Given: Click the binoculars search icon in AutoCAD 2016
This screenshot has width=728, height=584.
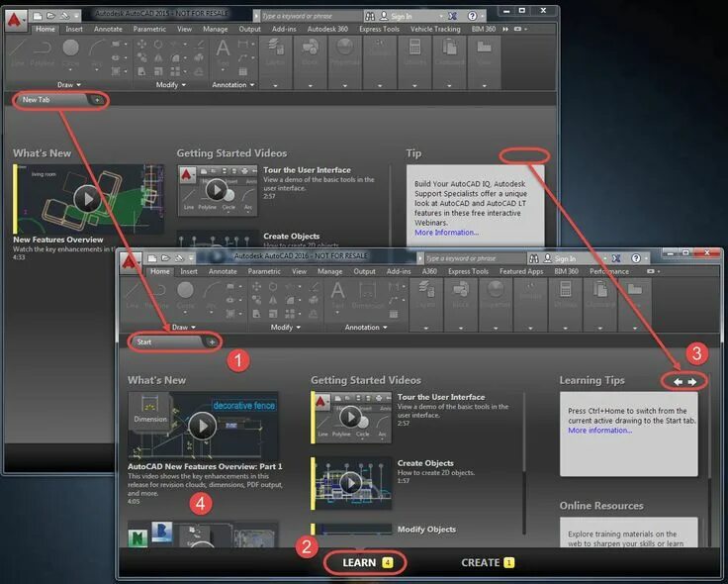Looking at the screenshot, I should coord(534,258).
